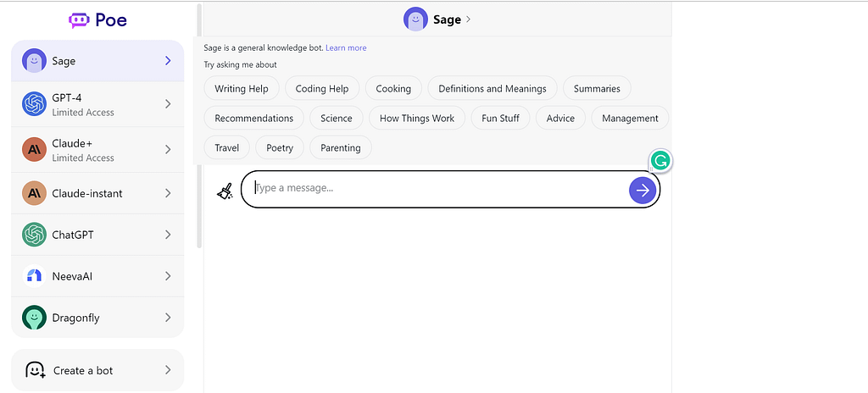Expand the ChatGPT chevron arrow
868x393 pixels.
(168, 235)
